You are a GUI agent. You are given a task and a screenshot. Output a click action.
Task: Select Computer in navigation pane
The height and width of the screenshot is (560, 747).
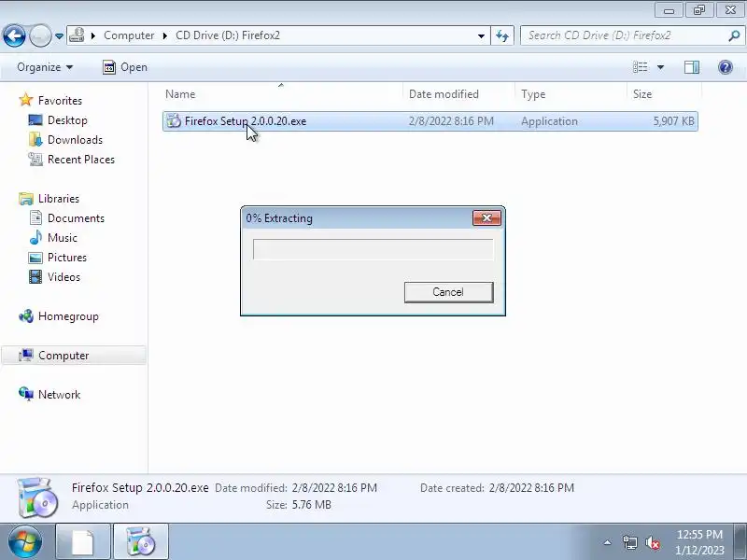click(x=63, y=356)
